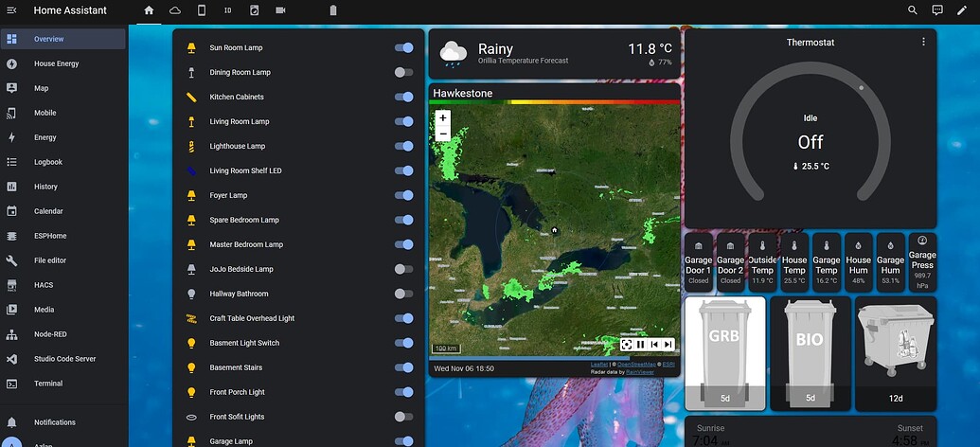The width and height of the screenshot is (980, 447).
Task: Click the Node-RED sidebar icon
Action: [x=11, y=334]
